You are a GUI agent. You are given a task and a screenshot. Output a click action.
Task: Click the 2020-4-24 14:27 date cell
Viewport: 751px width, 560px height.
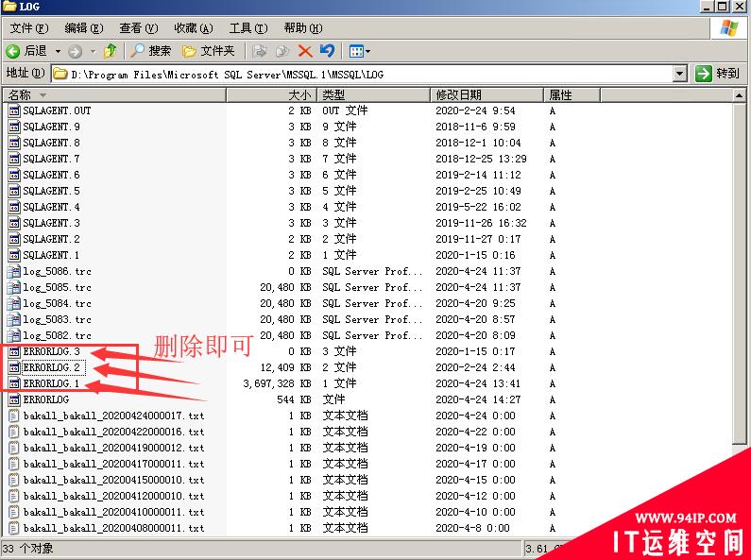click(478, 399)
